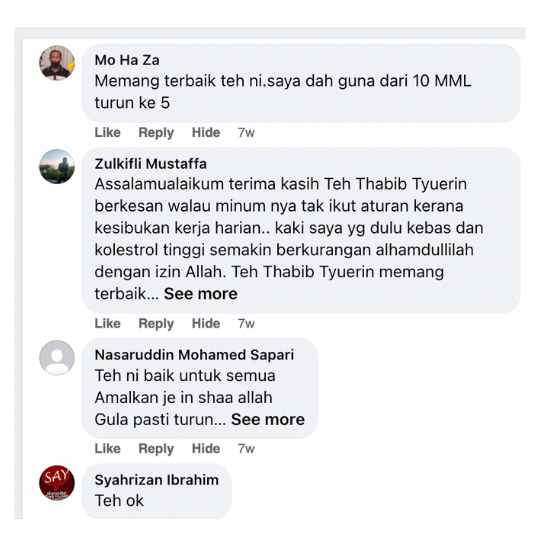This screenshot has width=540, height=540.
Task: Like Nasaruddin Mohamed Sapari's comment
Action: click(x=107, y=449)
